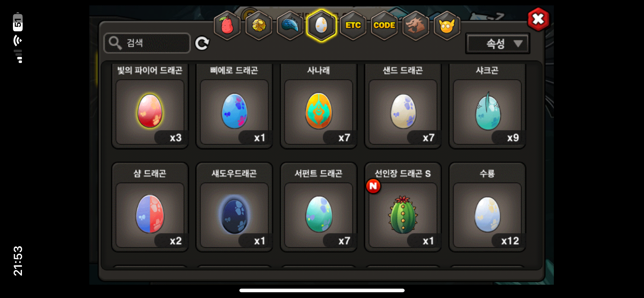Open the dragon head category icon

pyautogui.click(x=416, y=25)
